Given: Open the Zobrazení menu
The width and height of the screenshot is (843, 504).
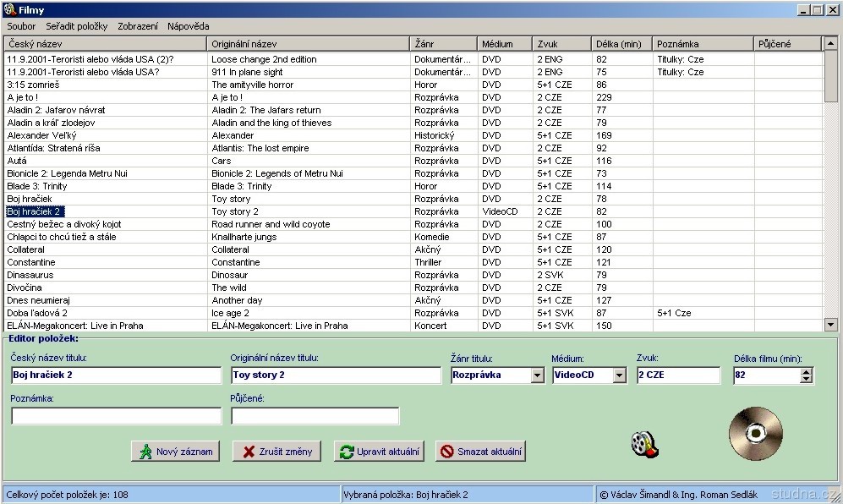Looking at the screenshot, I should pyautogui.click(x=138, y=26).
